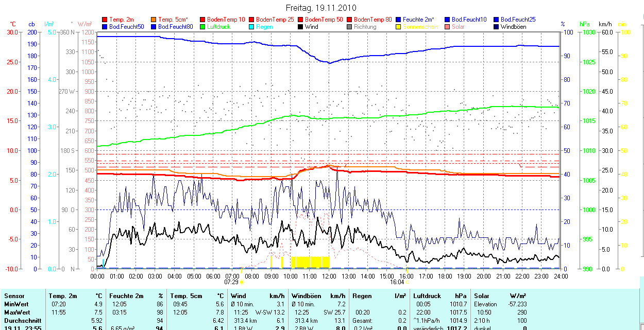
Task: Click the yellow min axis unit label
Action: (622, 24)
